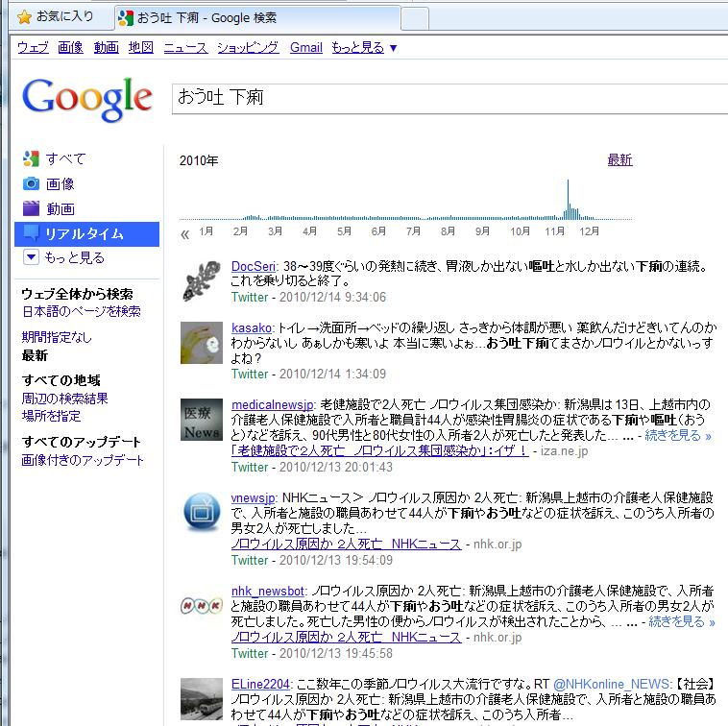Open ELine2204's avatar thumbnail
Image resolution: width=728 pixels, height=726 pixels.
(202, 698)
